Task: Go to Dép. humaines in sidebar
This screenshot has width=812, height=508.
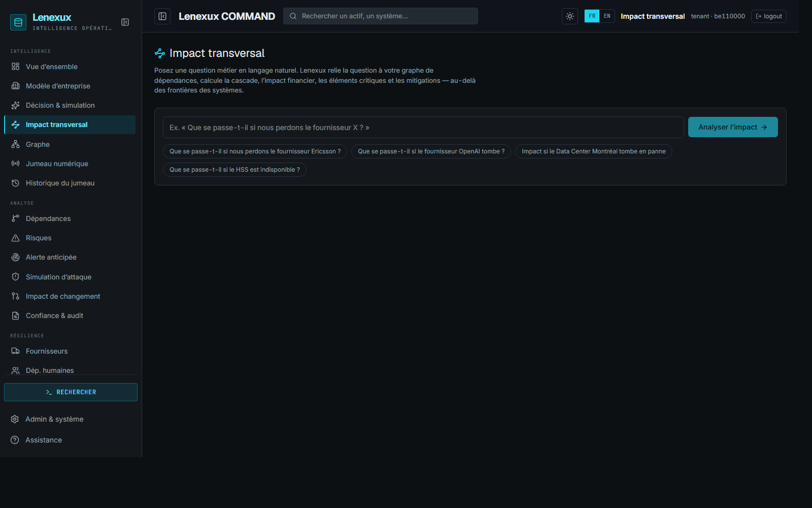Action: coord(70,370)
